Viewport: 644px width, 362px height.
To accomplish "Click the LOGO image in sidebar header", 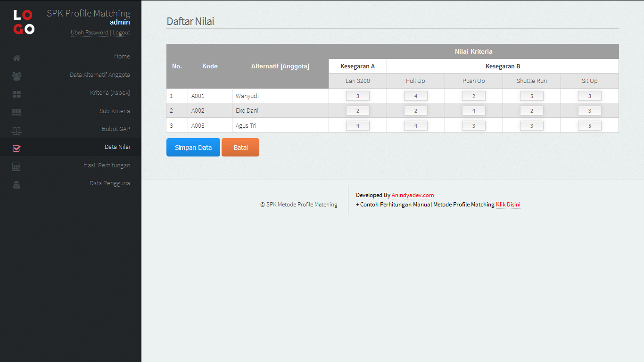I will (x=24, y=22).
